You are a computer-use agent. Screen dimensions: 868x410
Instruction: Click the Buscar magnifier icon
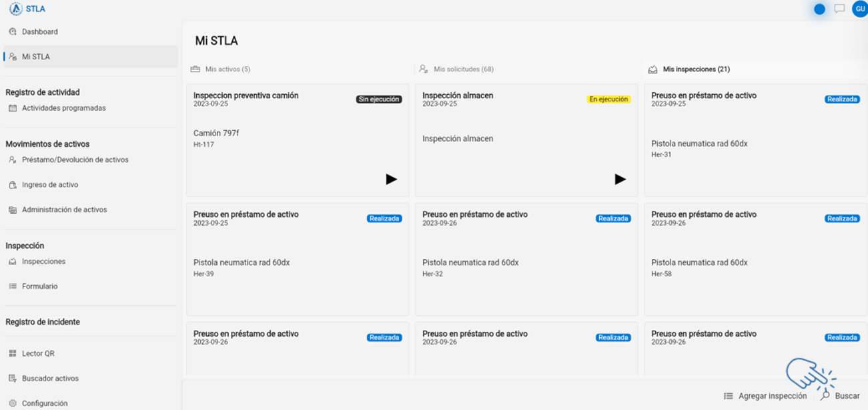click(825, 396)
